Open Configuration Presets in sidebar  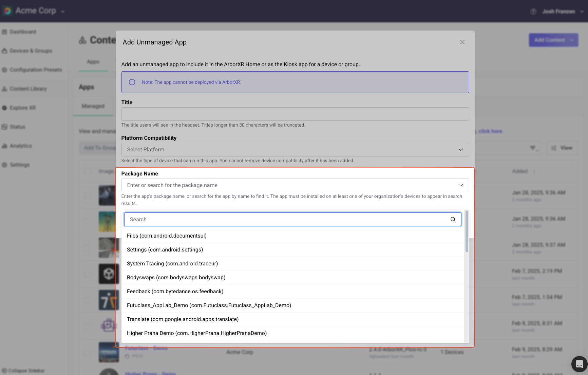coord(36,70)
